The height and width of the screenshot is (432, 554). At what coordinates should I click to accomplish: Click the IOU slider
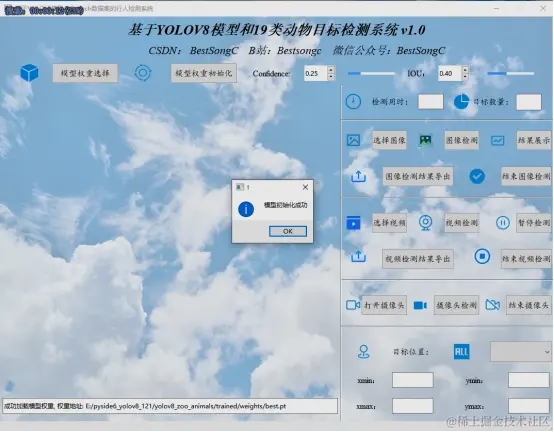(x=511, y=73)
